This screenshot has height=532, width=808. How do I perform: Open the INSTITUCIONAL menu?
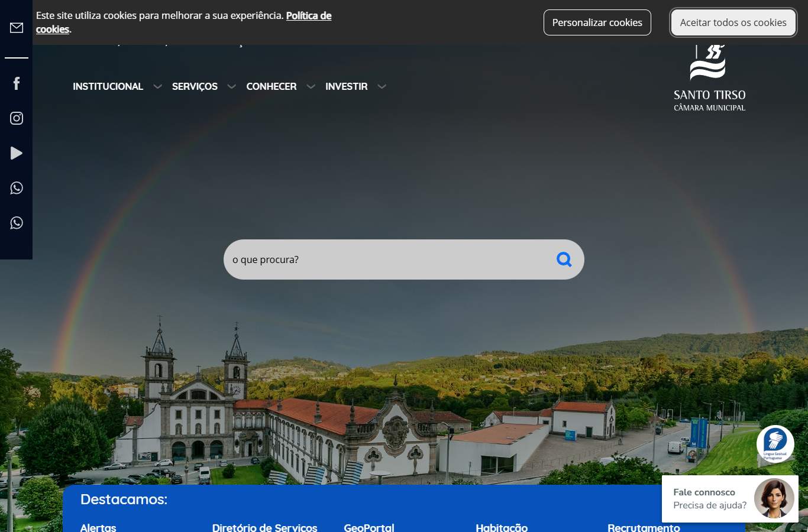coord(108,86)
